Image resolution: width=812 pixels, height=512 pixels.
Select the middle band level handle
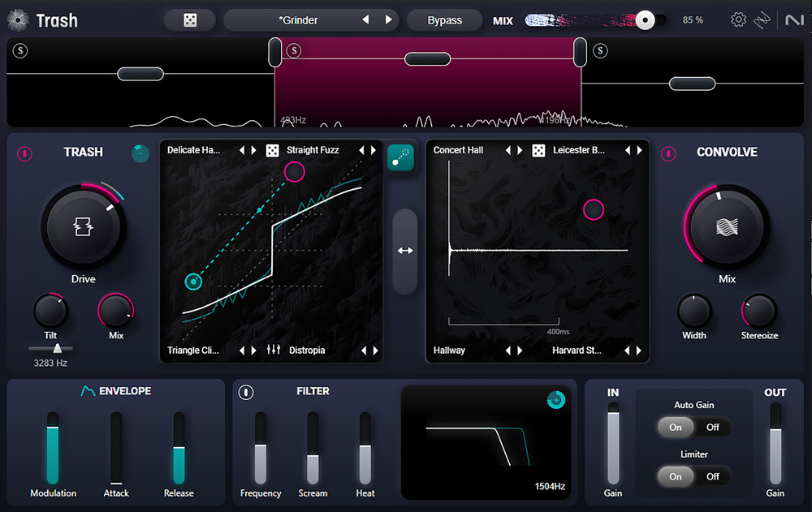pyautogui.click(x=427, y=59)
